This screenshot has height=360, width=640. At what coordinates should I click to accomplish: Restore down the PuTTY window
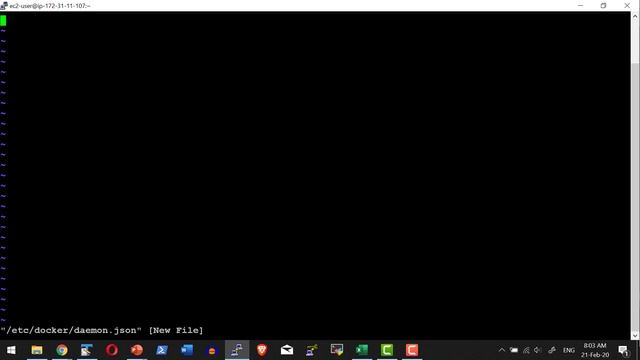604,6
